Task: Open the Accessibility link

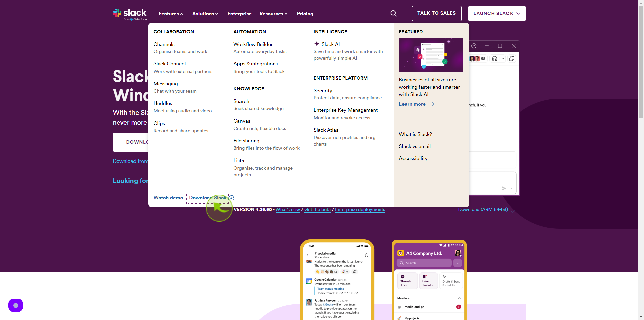Action: [x=413, y=158]
